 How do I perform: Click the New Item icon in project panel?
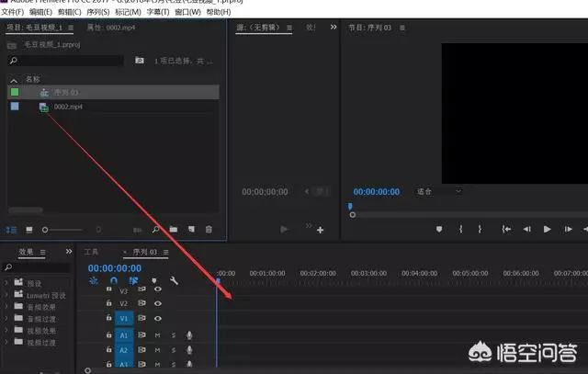(x=191, y=229)
